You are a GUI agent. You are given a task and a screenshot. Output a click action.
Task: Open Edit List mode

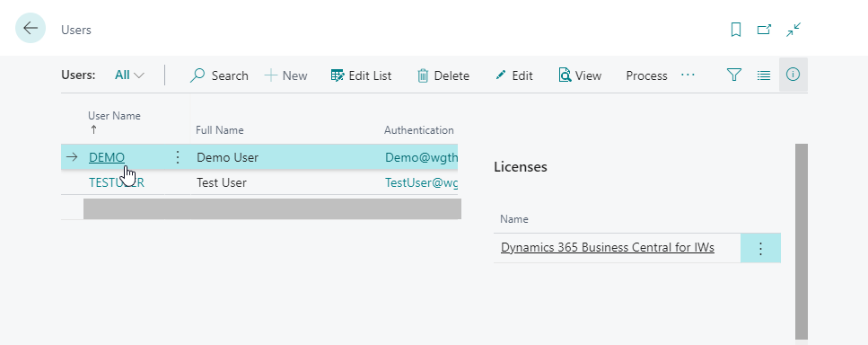pyautogui.click(x=361, y=75)
